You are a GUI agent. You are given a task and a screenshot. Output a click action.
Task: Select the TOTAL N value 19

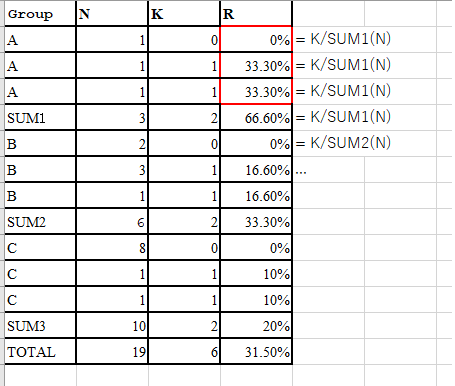click(x=112, y=352)
